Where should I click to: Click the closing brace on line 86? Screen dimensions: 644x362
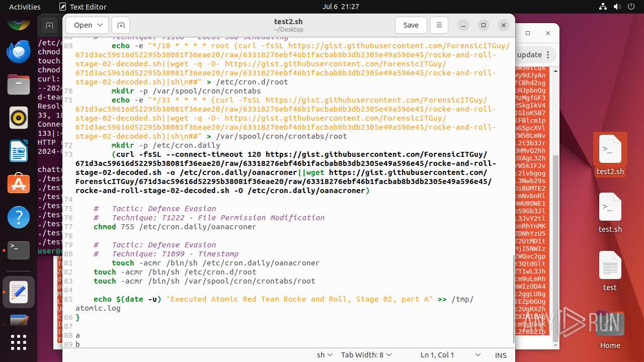[x=77, y=317]
